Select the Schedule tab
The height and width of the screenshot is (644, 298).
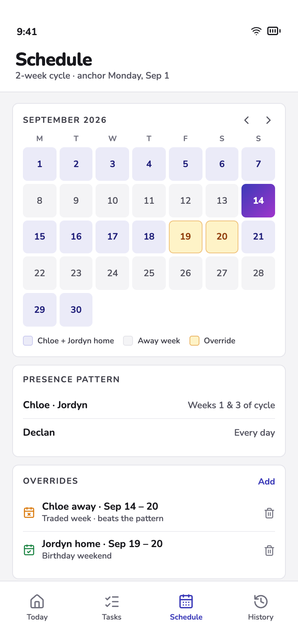tap(186, 607)
